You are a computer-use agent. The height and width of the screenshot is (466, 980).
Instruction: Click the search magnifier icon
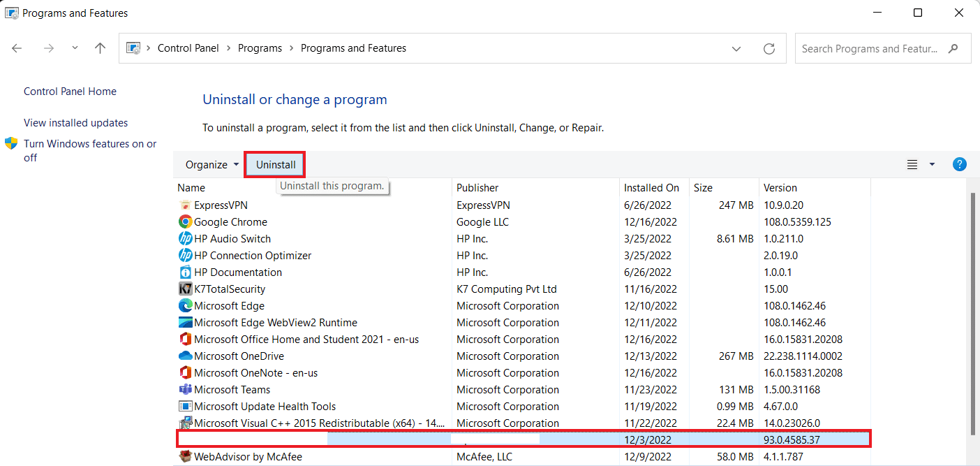(x=953, y=49)
